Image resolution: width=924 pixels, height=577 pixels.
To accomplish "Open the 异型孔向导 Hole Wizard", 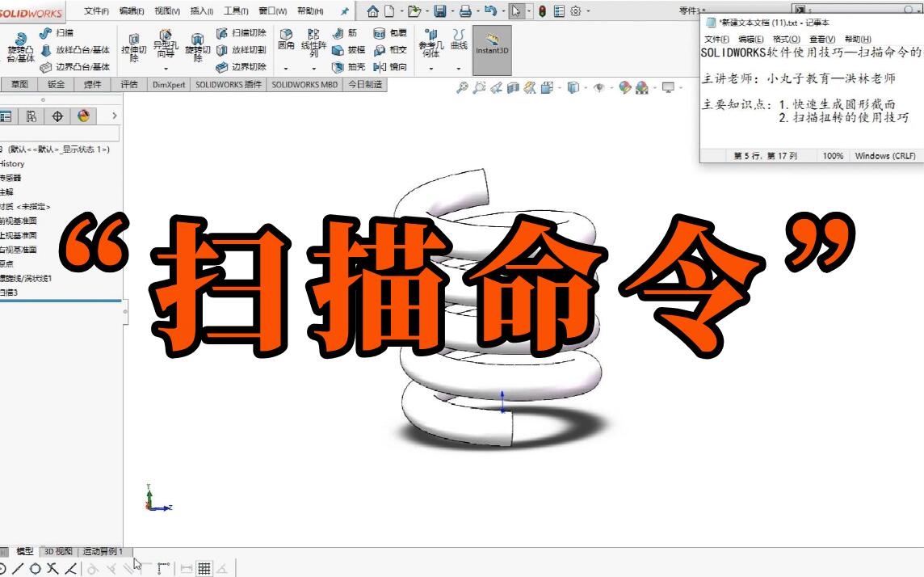I will coord(164,44).
